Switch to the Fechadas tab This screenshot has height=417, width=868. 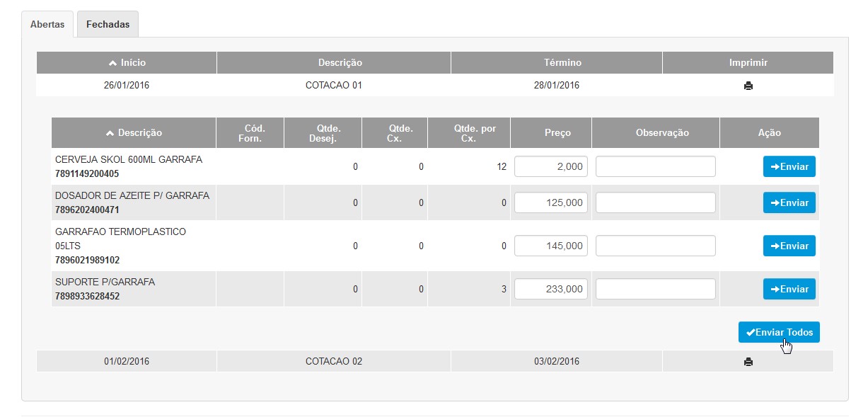(108, 24)
